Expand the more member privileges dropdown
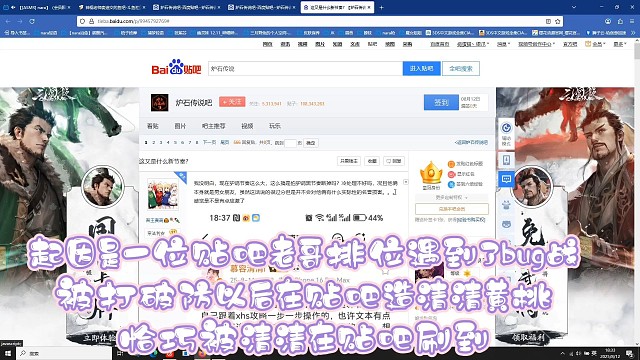This screenshot has height=360, width=640. coord(451,198)
